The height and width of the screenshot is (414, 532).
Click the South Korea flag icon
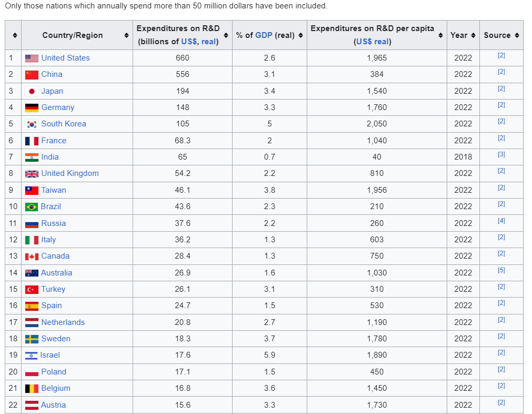click(x=32, y=124)
